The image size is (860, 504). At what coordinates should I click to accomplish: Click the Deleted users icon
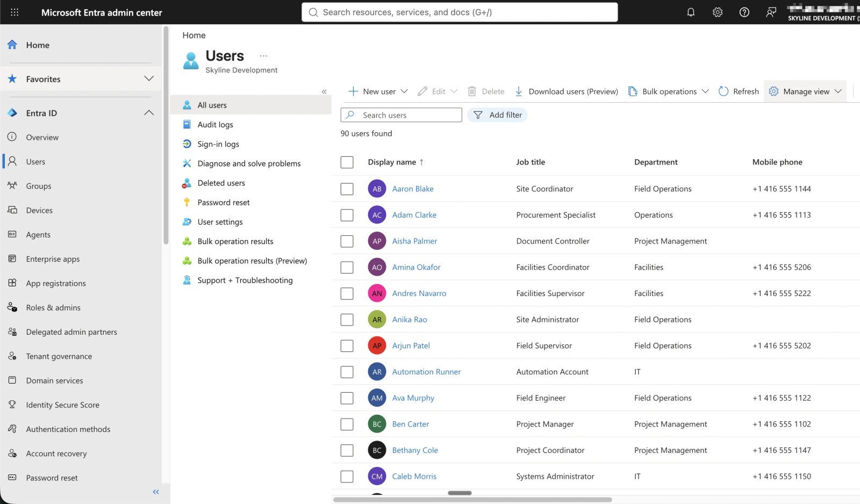click(x=187, y=183)
